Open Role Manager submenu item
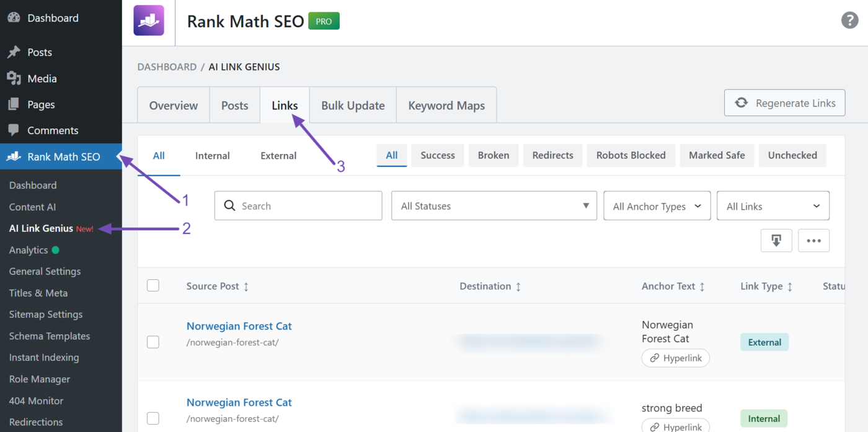Viewport: 868px width, 432px height. (40, 379)
